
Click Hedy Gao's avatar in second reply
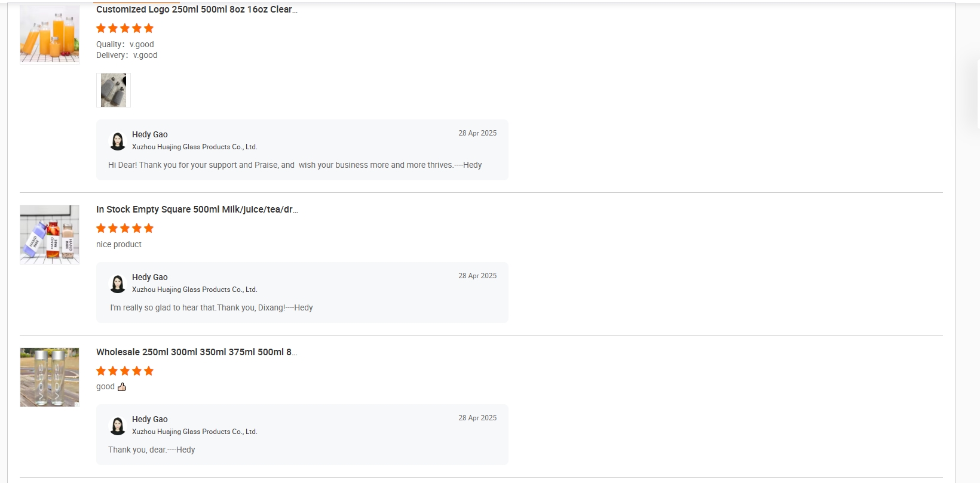[118, 284]
